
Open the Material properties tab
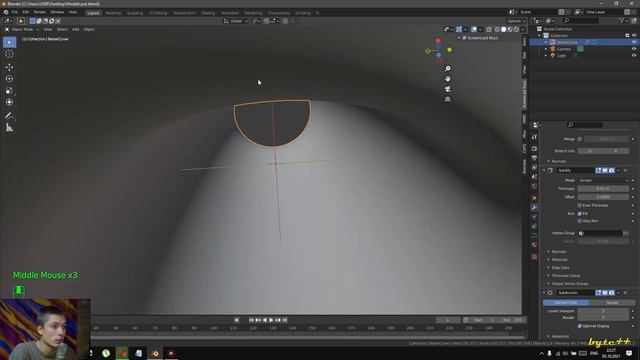tap(534, 245)
